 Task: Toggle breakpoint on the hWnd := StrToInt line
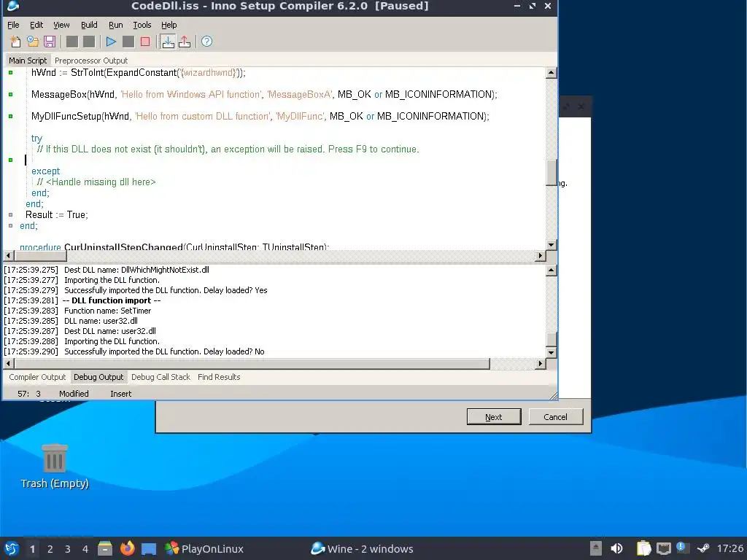point(10,73)
